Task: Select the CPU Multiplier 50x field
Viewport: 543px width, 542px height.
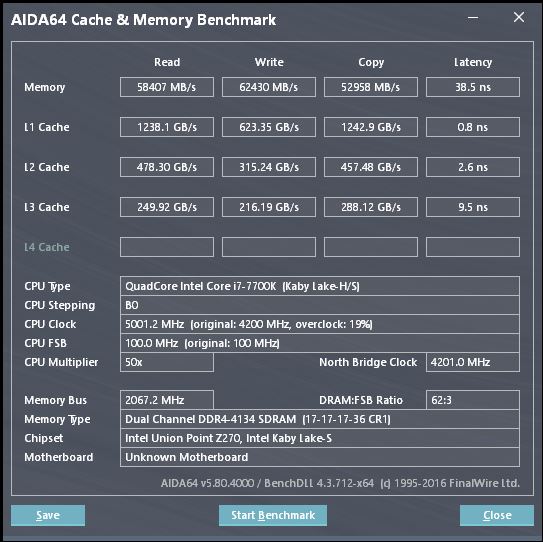Action: click(167, 362)
